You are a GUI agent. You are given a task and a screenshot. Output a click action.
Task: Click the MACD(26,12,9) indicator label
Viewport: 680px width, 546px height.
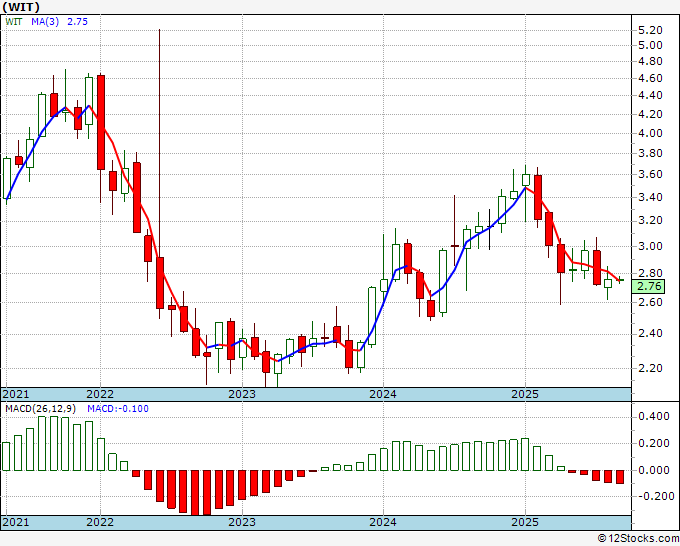click(41, 409)
